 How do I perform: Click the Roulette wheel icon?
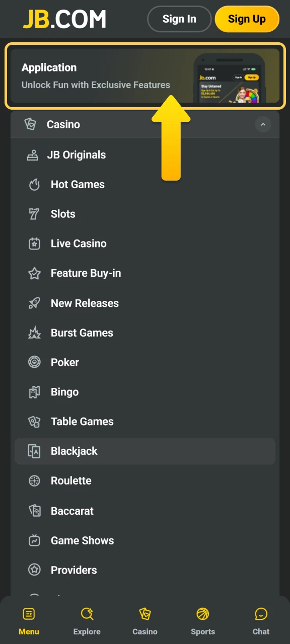click(x=34, y=480)
